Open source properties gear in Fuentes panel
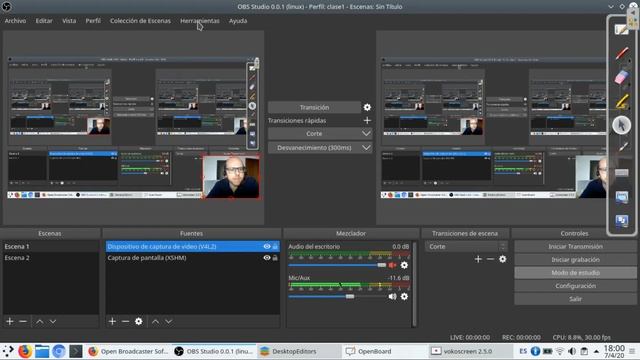 pos(139,322)
